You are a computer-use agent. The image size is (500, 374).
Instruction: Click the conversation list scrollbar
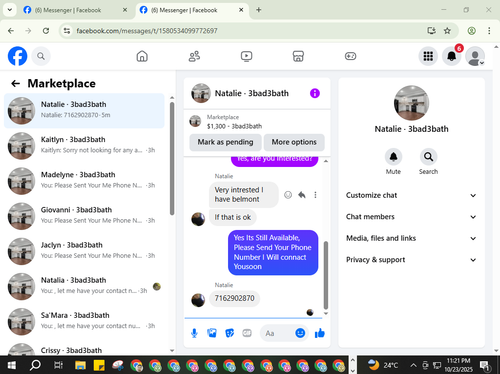coord(172,158)
